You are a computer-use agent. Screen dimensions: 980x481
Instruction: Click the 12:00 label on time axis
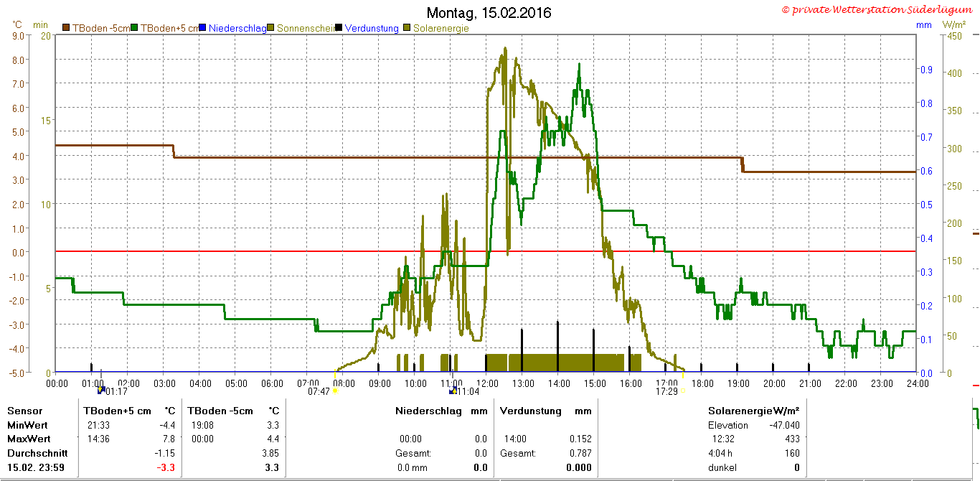click(487, 383)
